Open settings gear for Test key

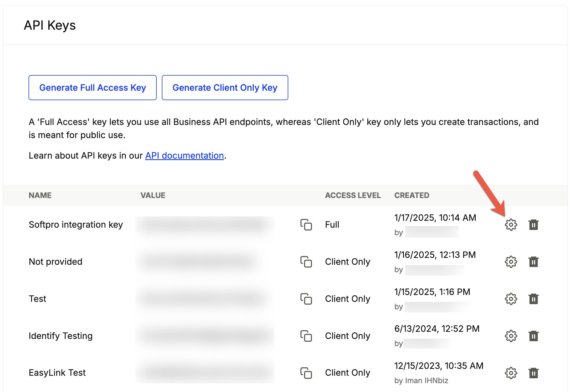[x=511, y=299]
